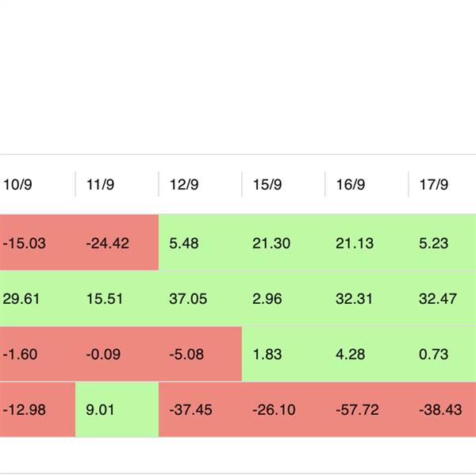Image resolution: width=476 pixels, height=476 pixels.
Task: Select the 17/9 column header
Action: click(434, 185)
